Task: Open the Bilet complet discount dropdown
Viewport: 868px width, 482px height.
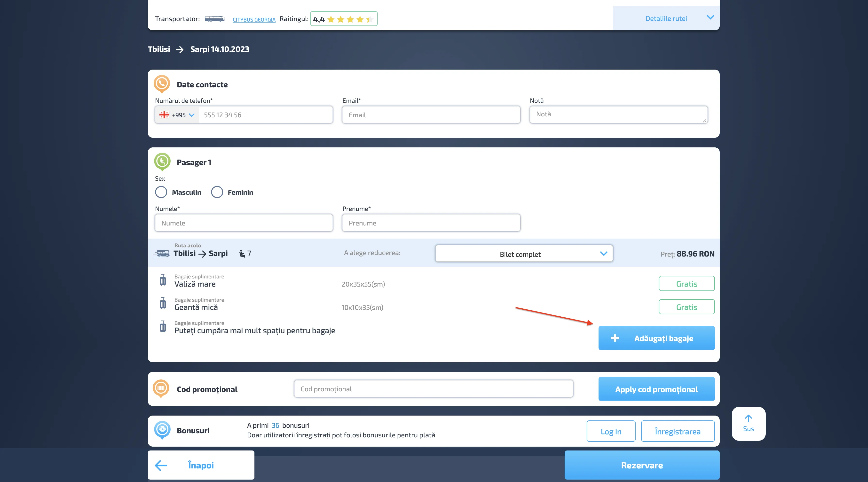Action: tap(524, 254)
